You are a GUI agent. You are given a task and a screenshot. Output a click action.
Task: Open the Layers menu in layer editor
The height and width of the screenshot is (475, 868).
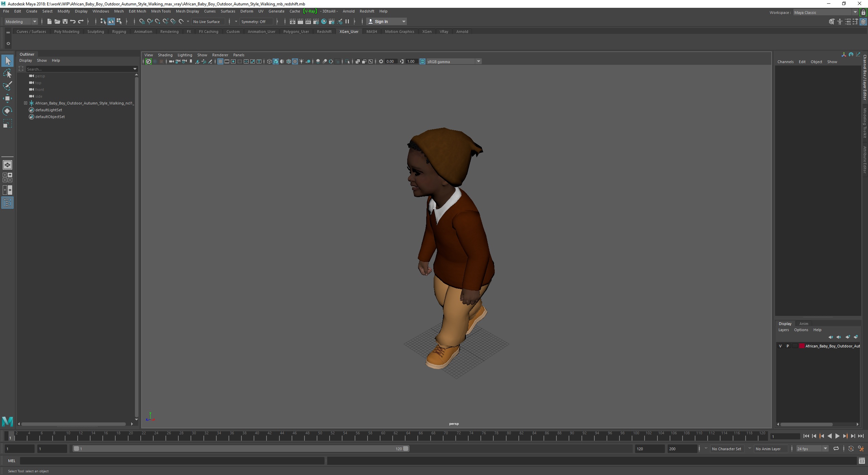click(x=783, y=330)
